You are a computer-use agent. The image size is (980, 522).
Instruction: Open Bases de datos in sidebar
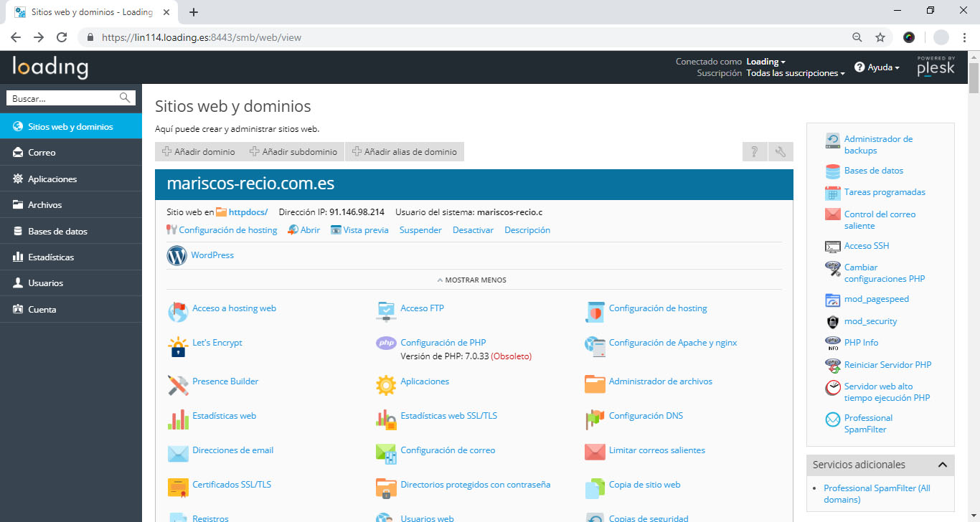71,232
